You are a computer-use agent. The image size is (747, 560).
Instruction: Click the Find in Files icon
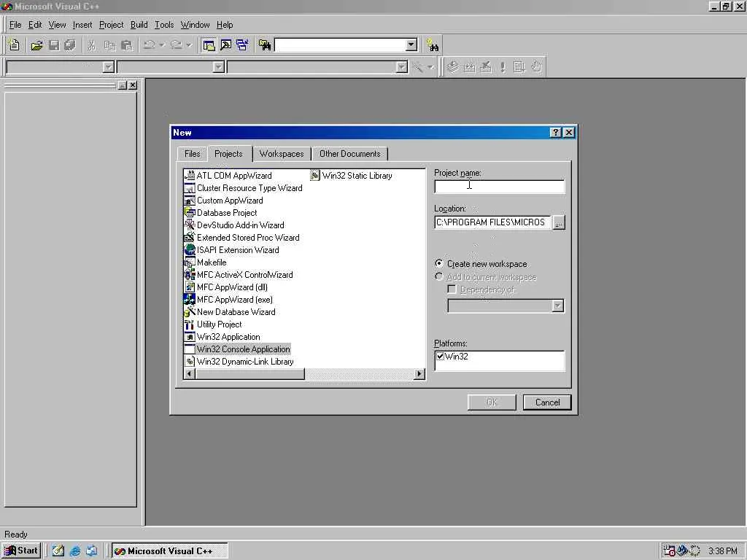click(x=264, y=45)
